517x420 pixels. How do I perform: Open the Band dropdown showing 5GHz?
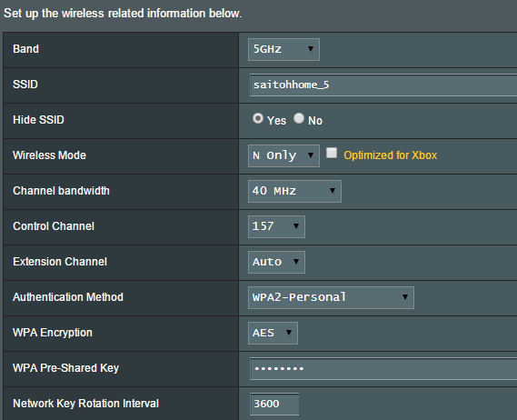283,49
